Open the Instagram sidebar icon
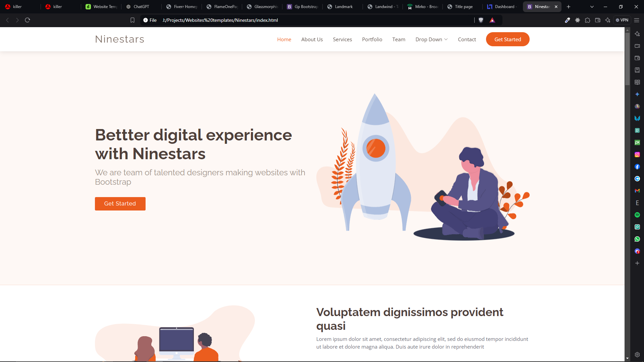 pos(637,155)
